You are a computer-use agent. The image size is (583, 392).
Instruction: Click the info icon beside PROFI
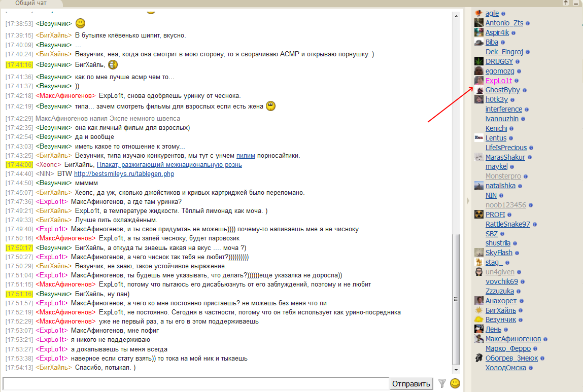tap(509, 215)
